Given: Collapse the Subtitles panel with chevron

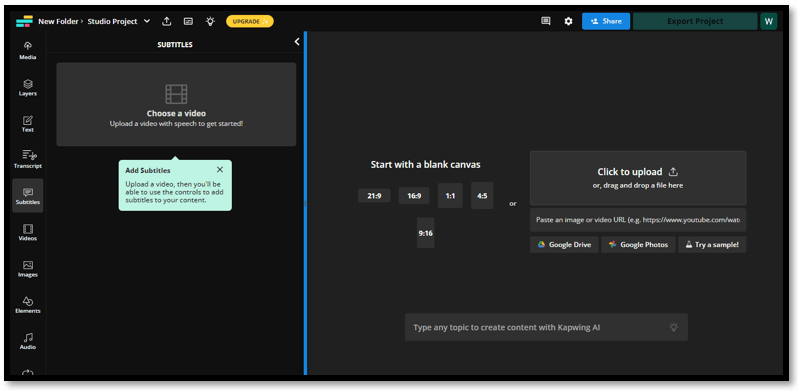Looking at the screenshot, I should (297, 42).
